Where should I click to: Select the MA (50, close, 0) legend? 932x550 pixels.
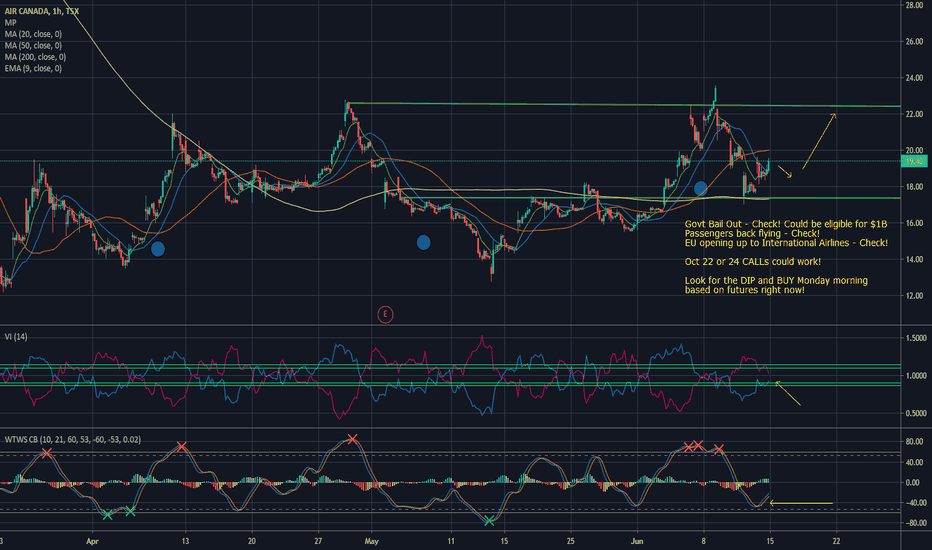33,45
